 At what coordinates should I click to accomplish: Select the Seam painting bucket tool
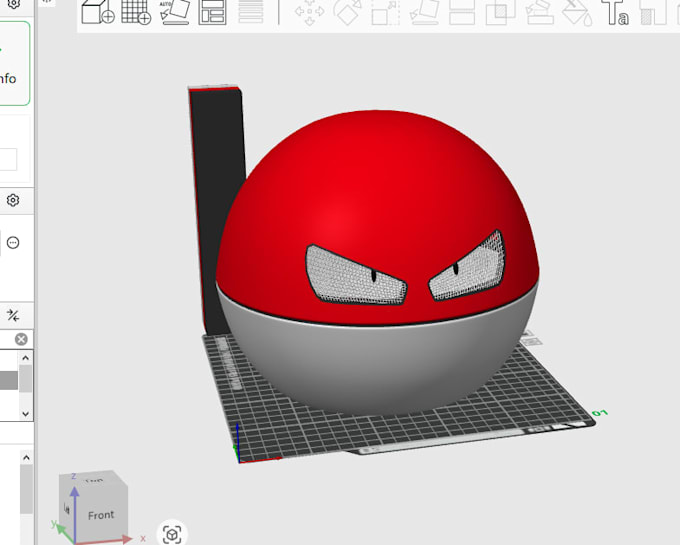click(x=577, y=13)
